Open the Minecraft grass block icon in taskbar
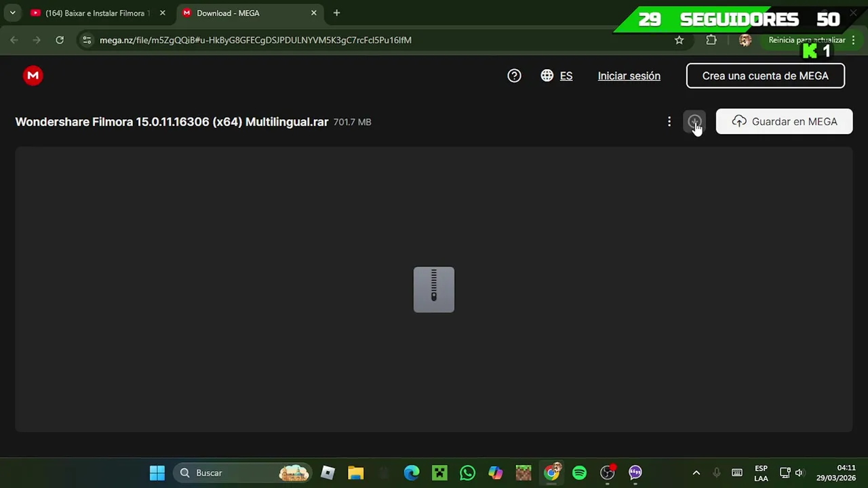The height and width of the screenshot is (488, 868). click(x=524, y=472)
